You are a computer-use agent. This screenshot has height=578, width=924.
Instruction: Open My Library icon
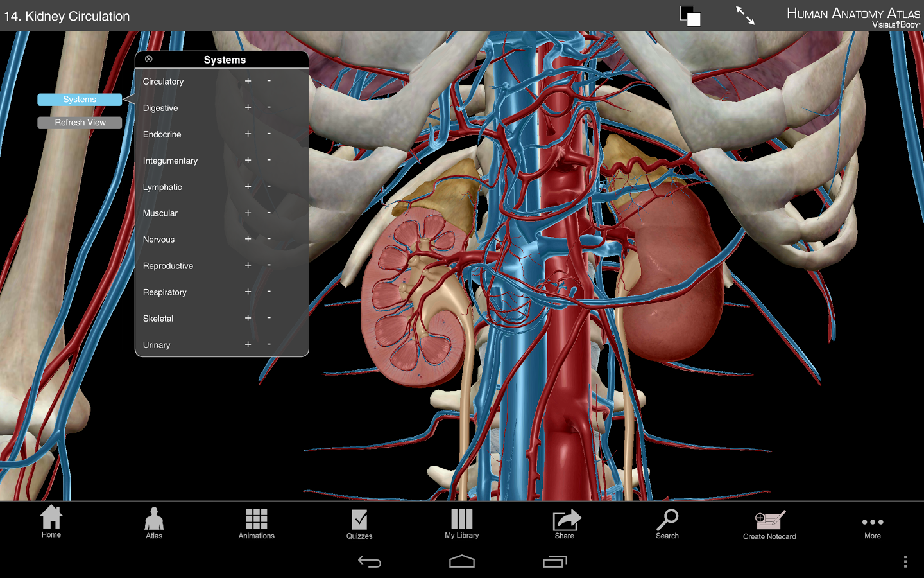461,521
